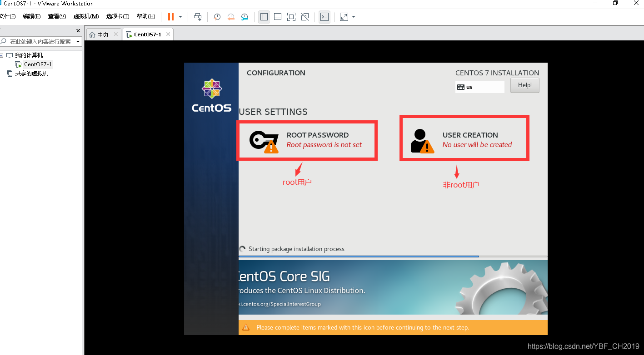Image resolution: width=644 pixels, height=355 pixels.
Task: Click the 'Starting package installation process' status text
Action: coord(296,249)
